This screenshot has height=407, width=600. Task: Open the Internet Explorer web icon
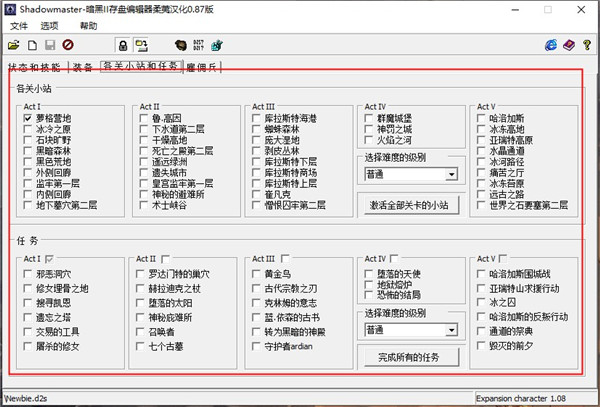551,45
